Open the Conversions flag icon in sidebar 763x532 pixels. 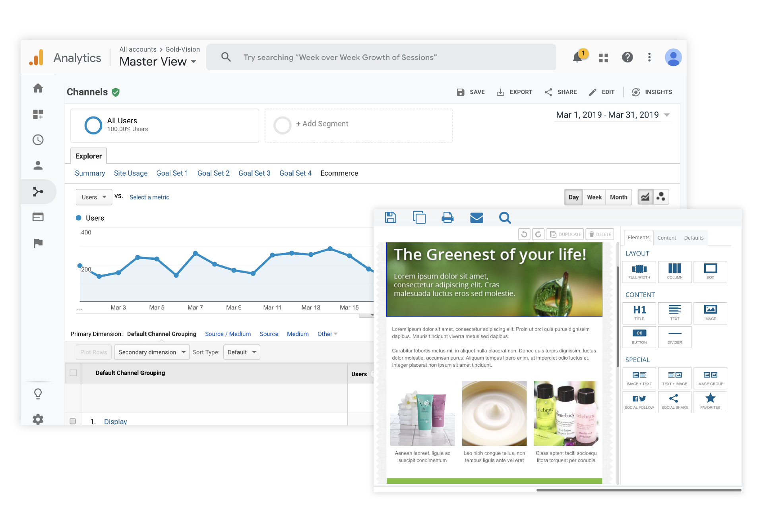pos(39,243)
